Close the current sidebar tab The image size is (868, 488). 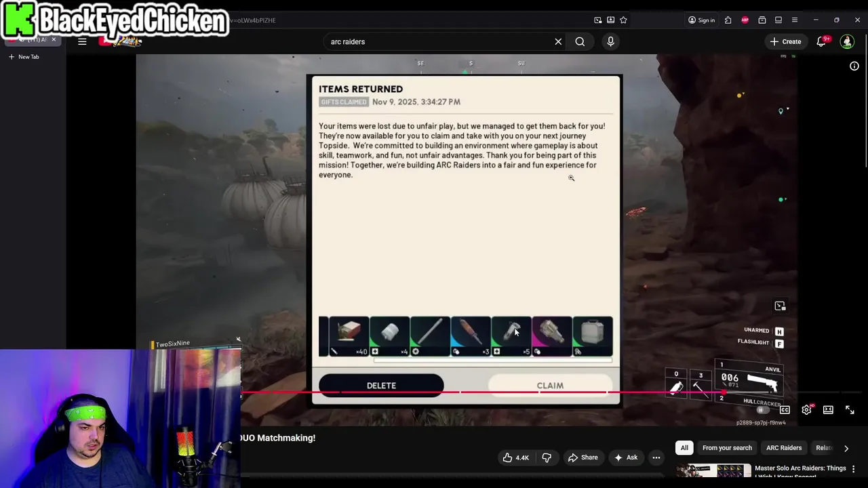tap(54, 39)
